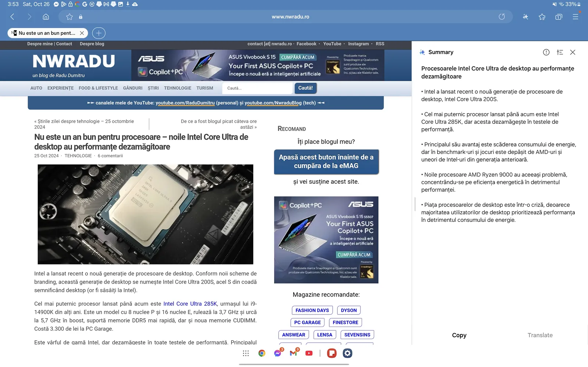Tap the lock icon for site security
The image size is (588, 367).
click(x=80, y=17)
